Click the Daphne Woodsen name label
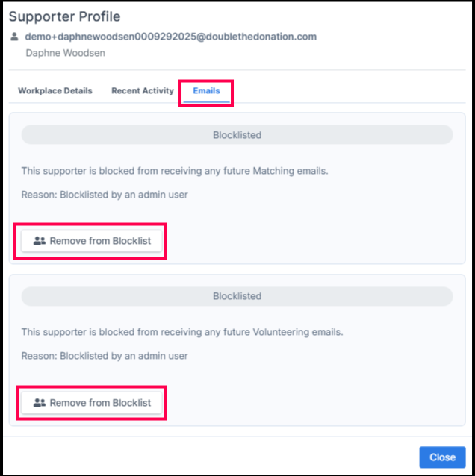The height and width of the screenshot is (476, 475). (x=66, y=53)
